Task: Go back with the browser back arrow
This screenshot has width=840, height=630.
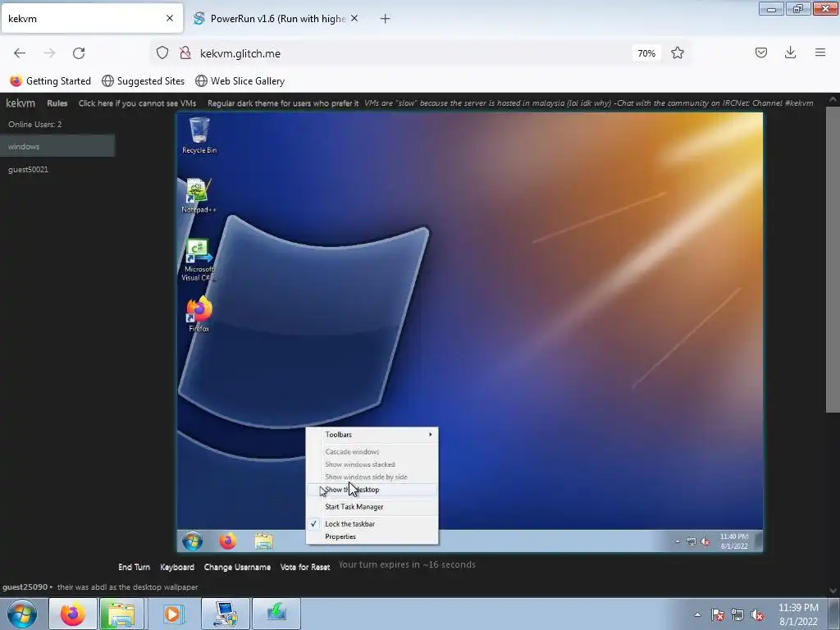Action: click(20, 53)
